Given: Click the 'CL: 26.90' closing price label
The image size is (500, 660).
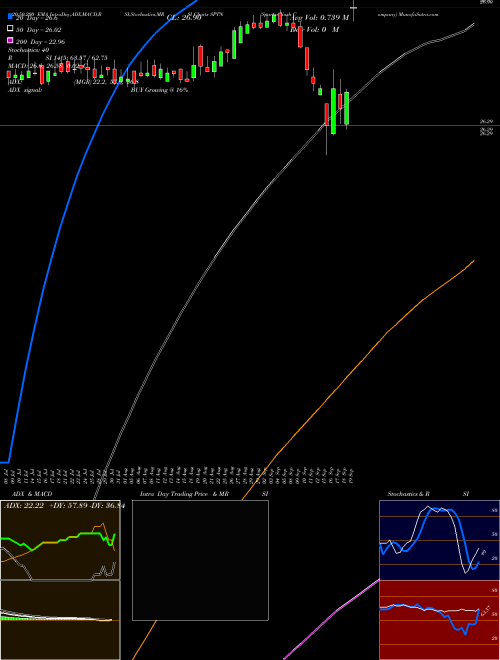Looking at the screenshot, I should pos(184,18).
